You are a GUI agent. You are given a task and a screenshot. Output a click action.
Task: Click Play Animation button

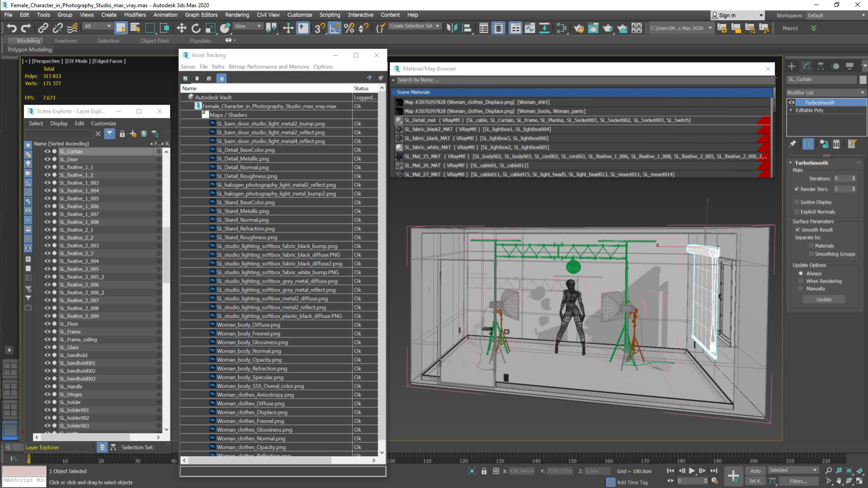tap(692, 471)
